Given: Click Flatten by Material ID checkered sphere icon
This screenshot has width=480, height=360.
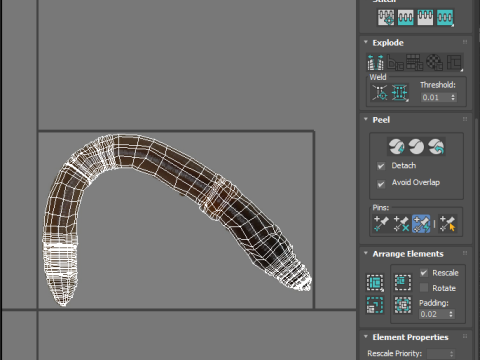Looking at the screenshot, I should [x=434, y=62].
